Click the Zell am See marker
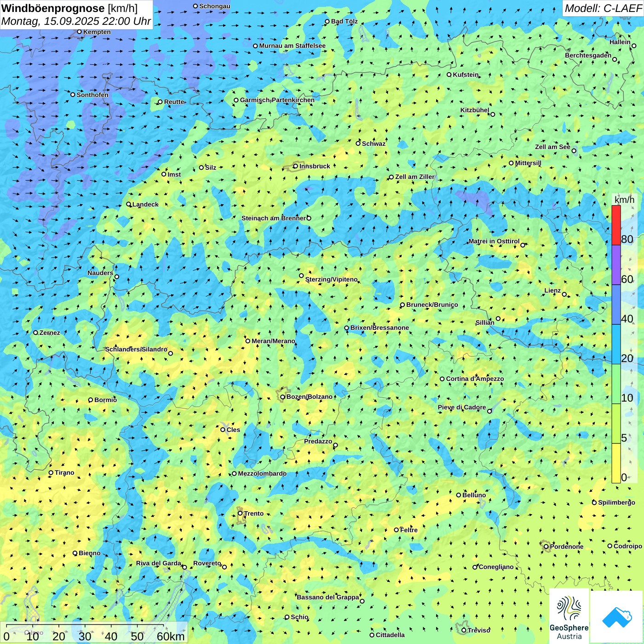Viewport: 644px width, 644px height. coord(574,150)
